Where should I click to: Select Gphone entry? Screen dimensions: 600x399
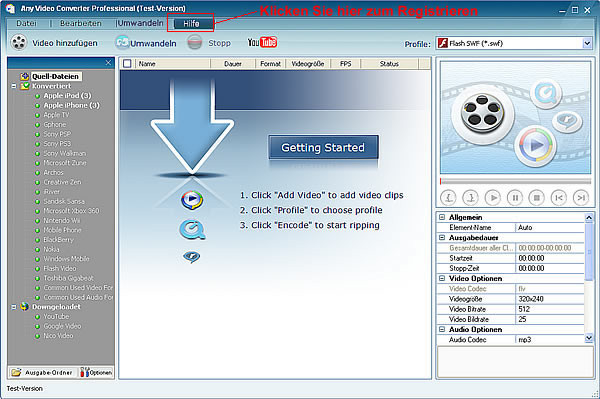coord(55,124)
